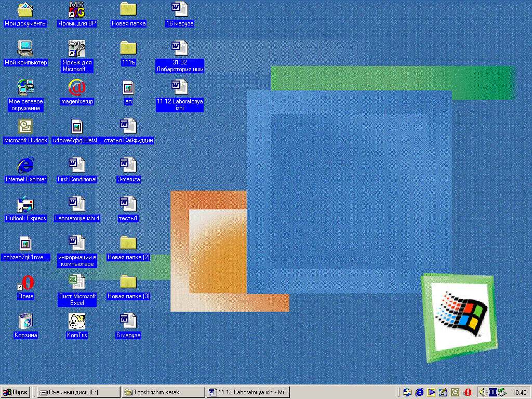Switch to 11 12 Laboratoriya ishi Word taskbar button
This screenshot has width=532, height=399.
(248, 392)
